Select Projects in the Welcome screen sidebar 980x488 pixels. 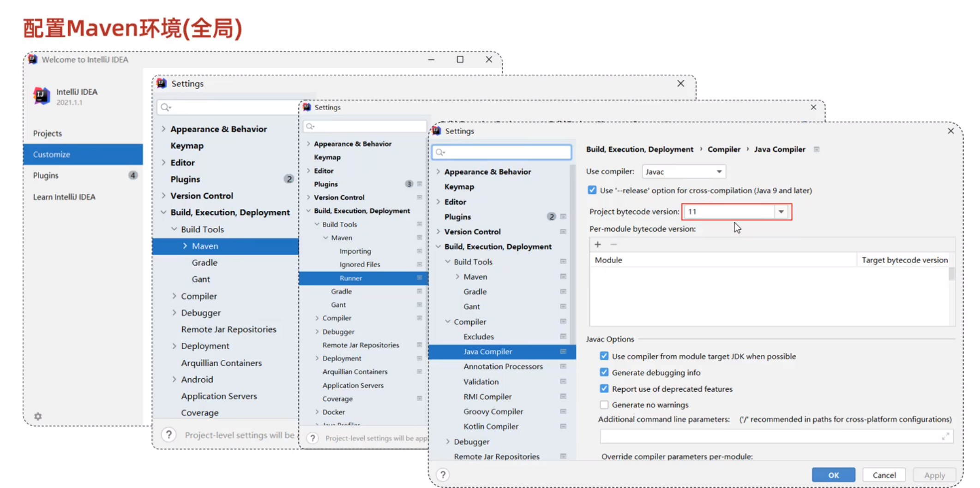coord(48,133)
